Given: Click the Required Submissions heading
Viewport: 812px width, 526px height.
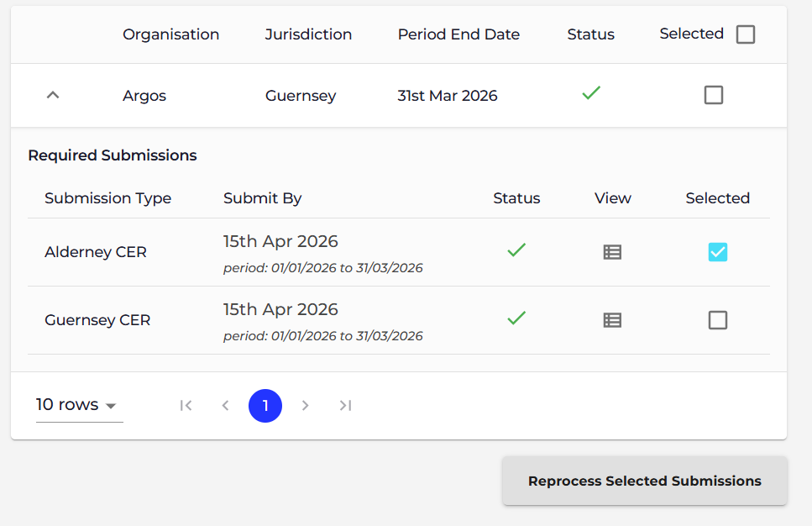Looking at the screenshot, I should click(113, 155).
